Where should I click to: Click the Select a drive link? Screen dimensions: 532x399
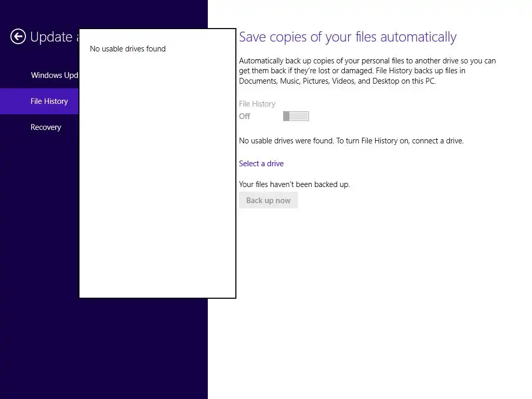pos(261,164)
